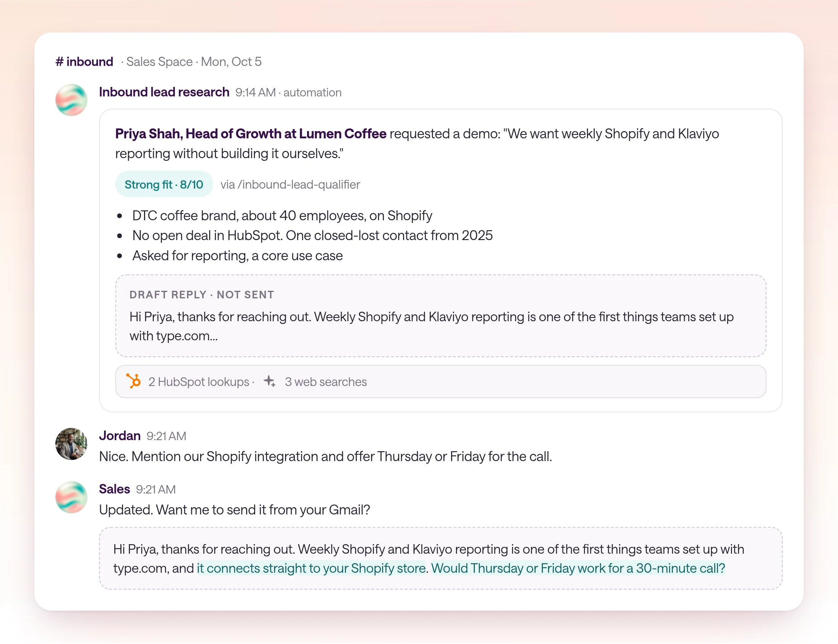Click the 'Asked for reporting, a core use case' bullet
The image size is (838, 644).
point(237,256)
